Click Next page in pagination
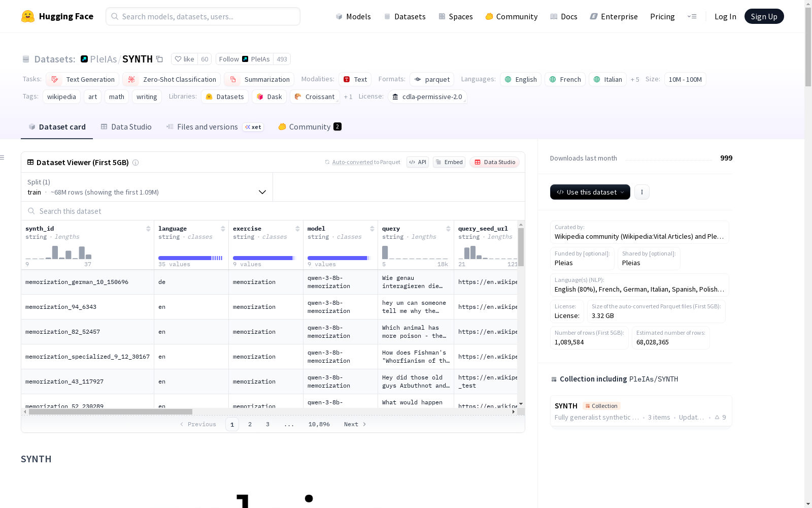The height and width of the screenshot is (508, 812). pyautogui.click(x=355, y=424)
